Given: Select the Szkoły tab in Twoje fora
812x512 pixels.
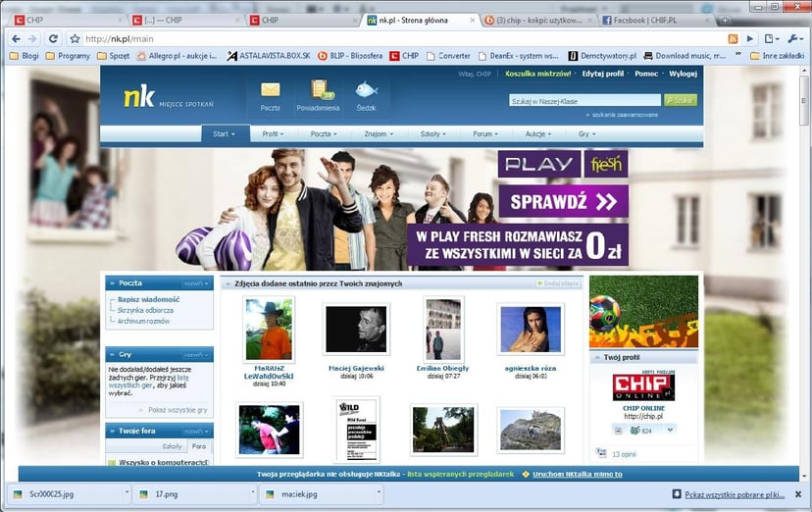Looking at the screenshot, I should point(172,446).
